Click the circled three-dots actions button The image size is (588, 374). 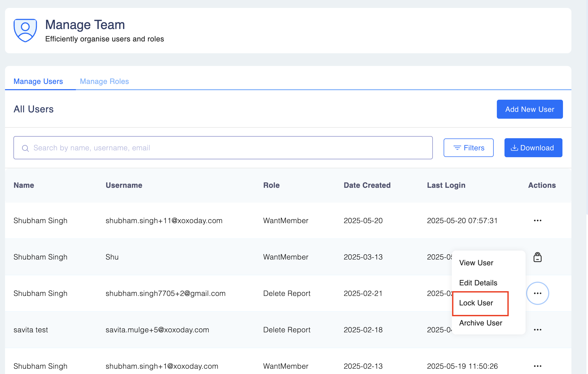(537, 293)
